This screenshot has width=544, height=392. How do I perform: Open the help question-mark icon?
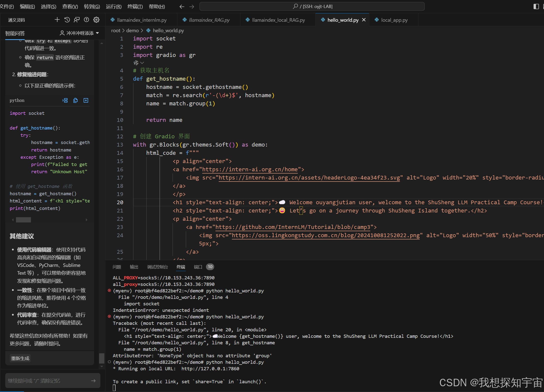point(86,20)
